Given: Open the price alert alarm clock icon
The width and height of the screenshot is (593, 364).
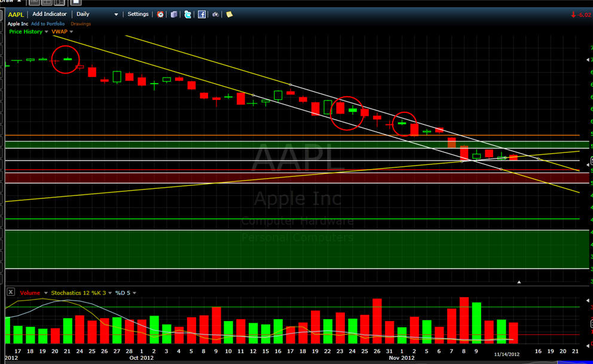Looking at the screenshot, I should tap(160, 14).
